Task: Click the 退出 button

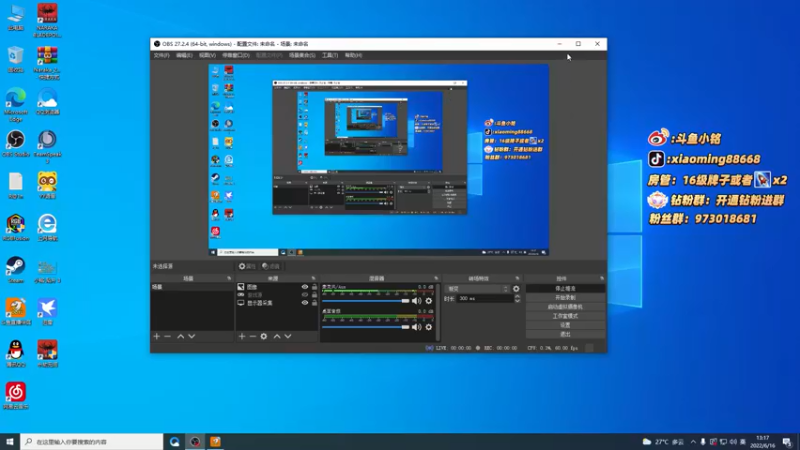Action: tap(565, 335)
